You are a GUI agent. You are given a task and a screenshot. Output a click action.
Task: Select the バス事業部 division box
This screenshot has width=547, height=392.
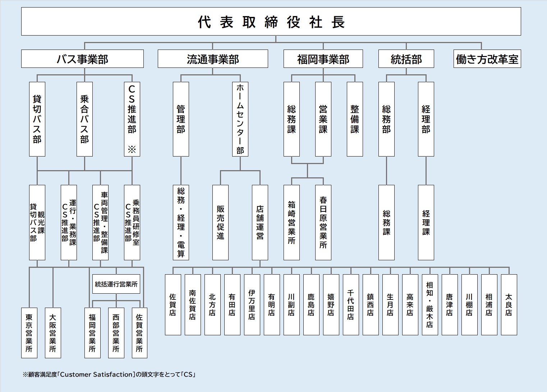pos(82,59)
